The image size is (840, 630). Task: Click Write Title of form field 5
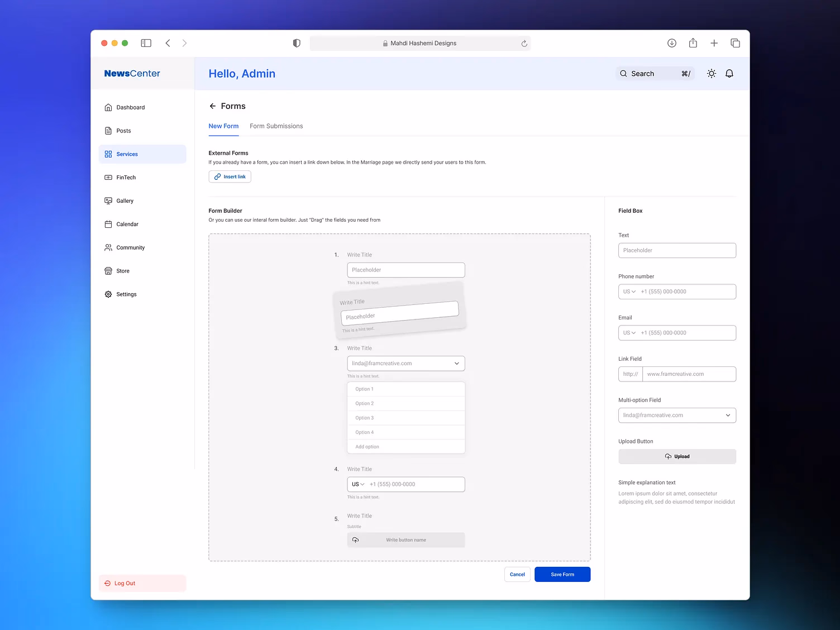[359, 516]
